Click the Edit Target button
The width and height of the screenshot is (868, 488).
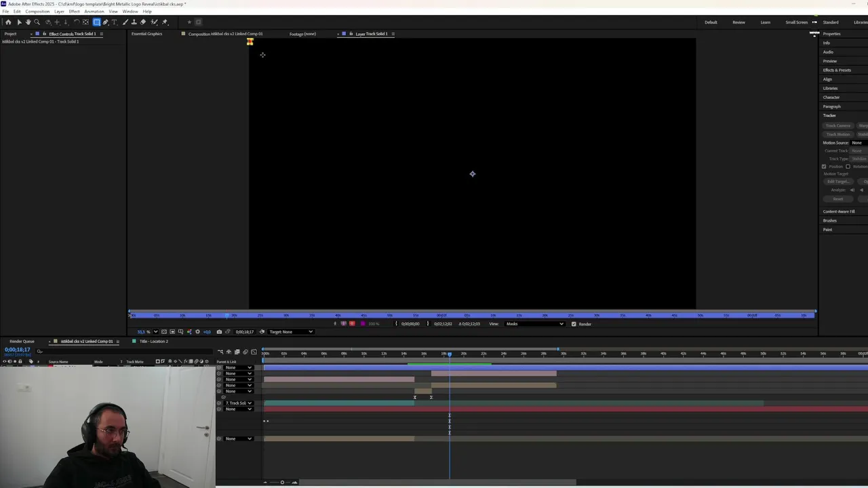point(838,182)
